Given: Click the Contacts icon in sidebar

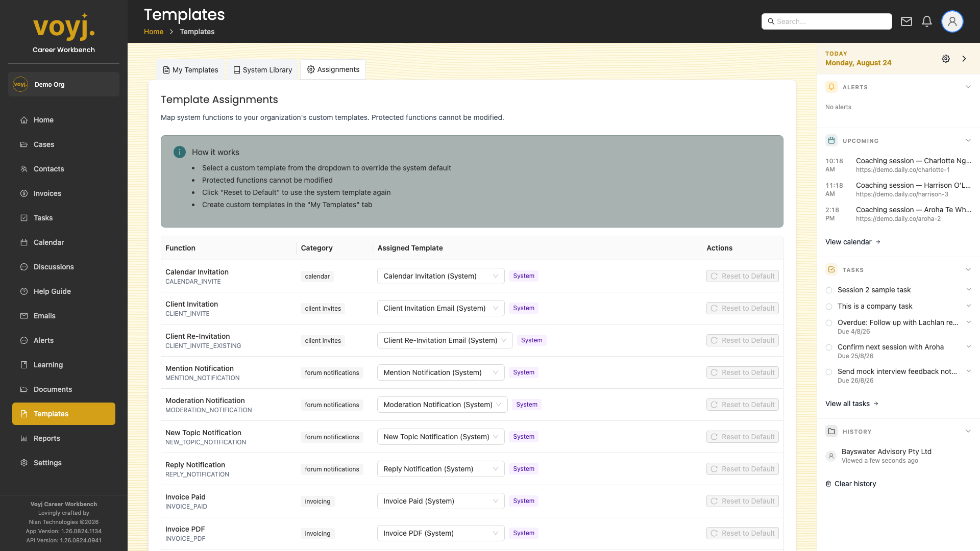Looking at the screenshot, I should (24, 169).
